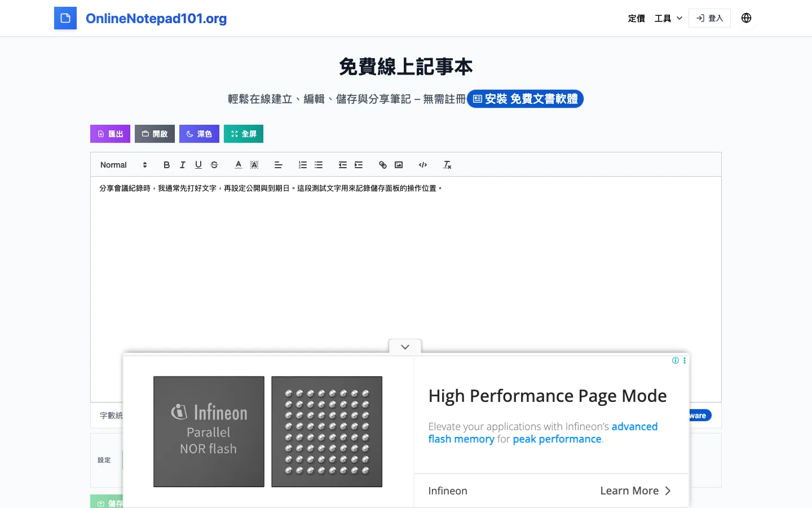Click the purple 匯出 export button
This screenshot has height=508, width=812.
click(110, 134)
